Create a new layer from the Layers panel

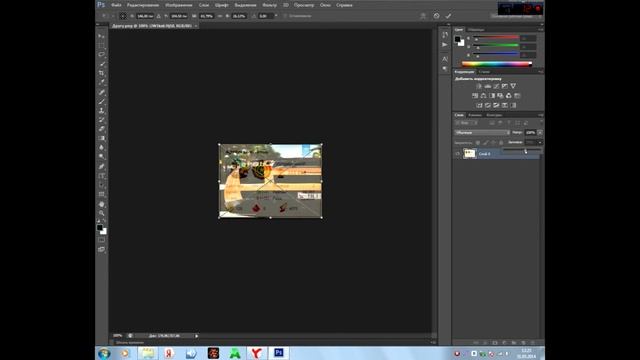(x=523, y=342)
